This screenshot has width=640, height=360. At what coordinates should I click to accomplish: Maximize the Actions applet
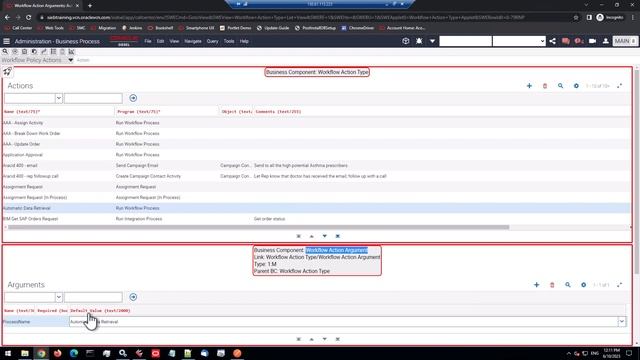(x=620, y=86)
